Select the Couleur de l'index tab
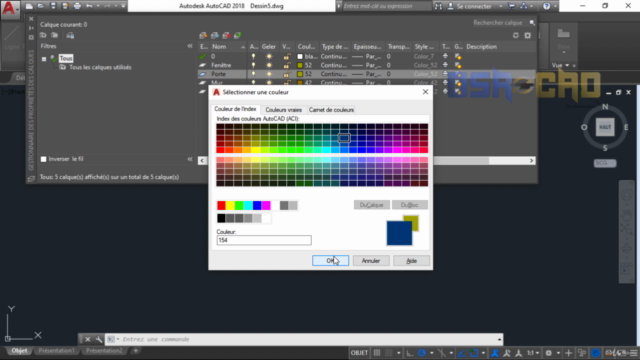 [236, 109]
